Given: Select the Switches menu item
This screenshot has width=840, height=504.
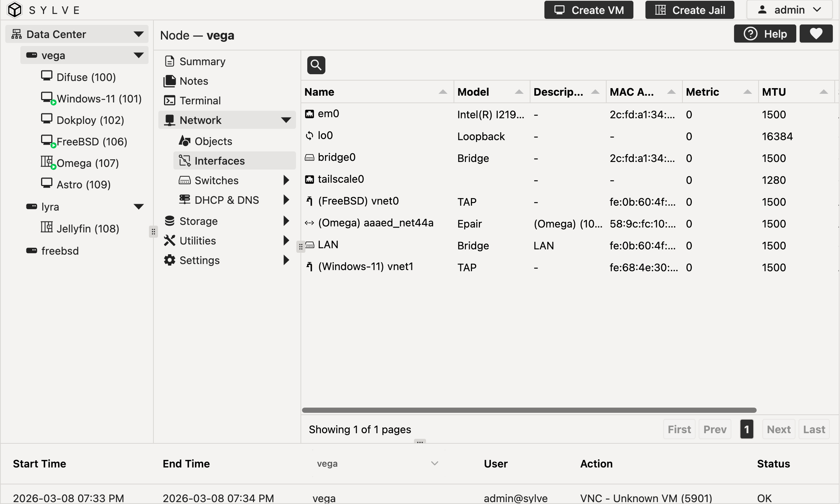Looking at the screenshot, I should click(216, 180).
